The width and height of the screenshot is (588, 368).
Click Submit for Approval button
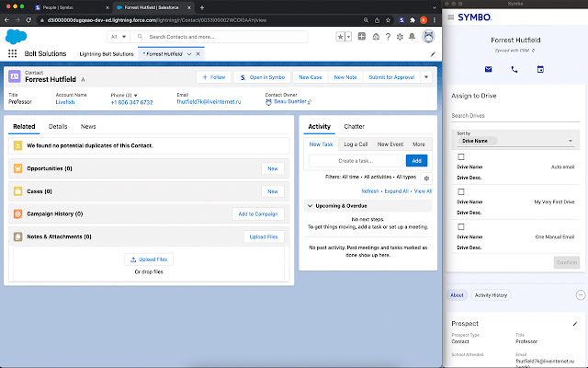pos(391,77)
